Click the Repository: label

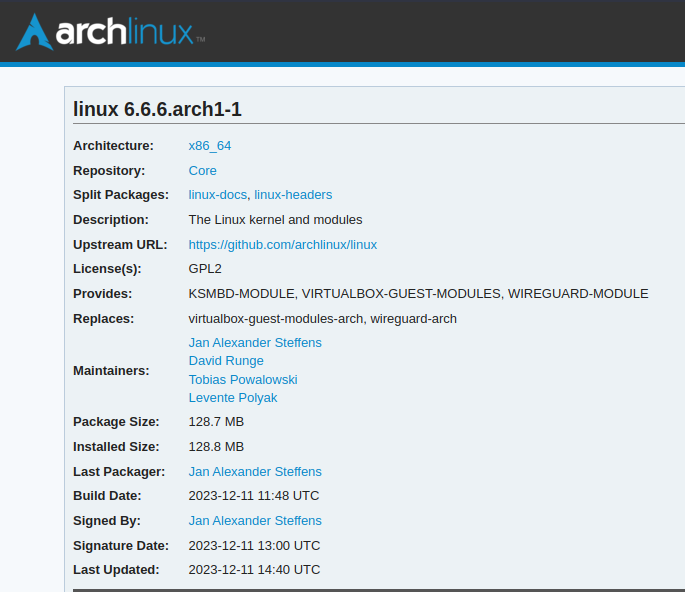(x=109, y=170)
